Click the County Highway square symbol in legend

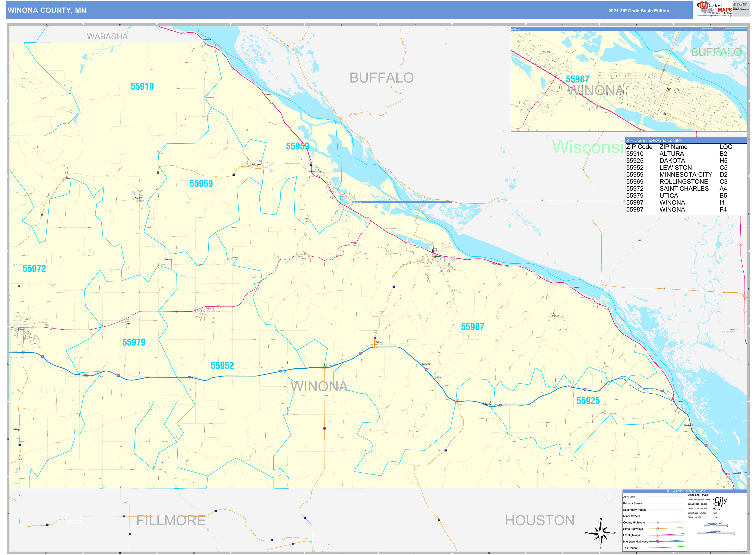coord(658,522)
